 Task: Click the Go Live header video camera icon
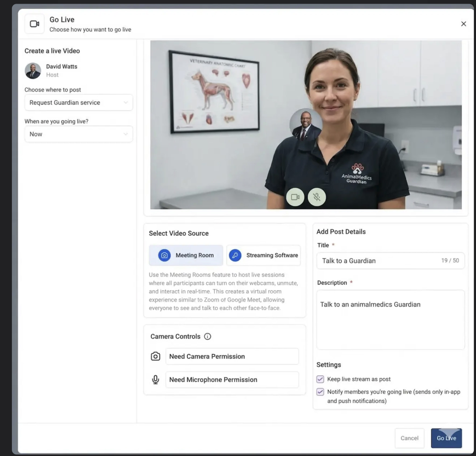point(35,24)
